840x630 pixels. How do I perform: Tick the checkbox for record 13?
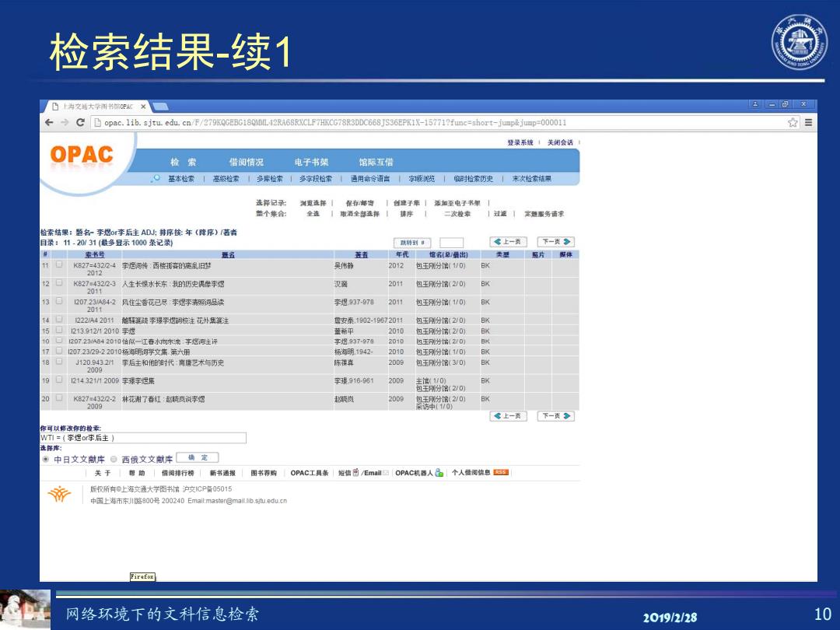pos(59,301)
